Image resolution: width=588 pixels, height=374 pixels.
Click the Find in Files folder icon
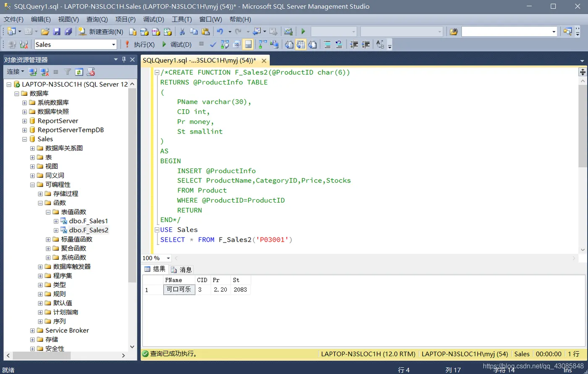click(x=453, y=32)
